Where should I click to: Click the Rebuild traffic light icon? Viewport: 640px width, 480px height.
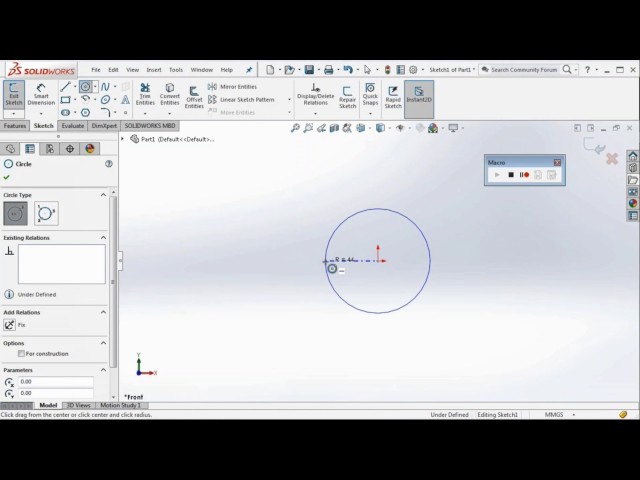387,70
